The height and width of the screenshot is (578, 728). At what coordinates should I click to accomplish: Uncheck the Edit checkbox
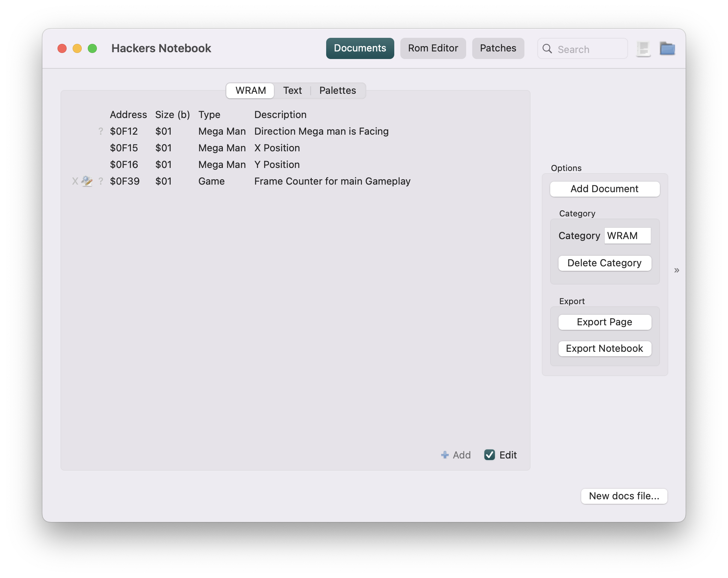[490, 455]
